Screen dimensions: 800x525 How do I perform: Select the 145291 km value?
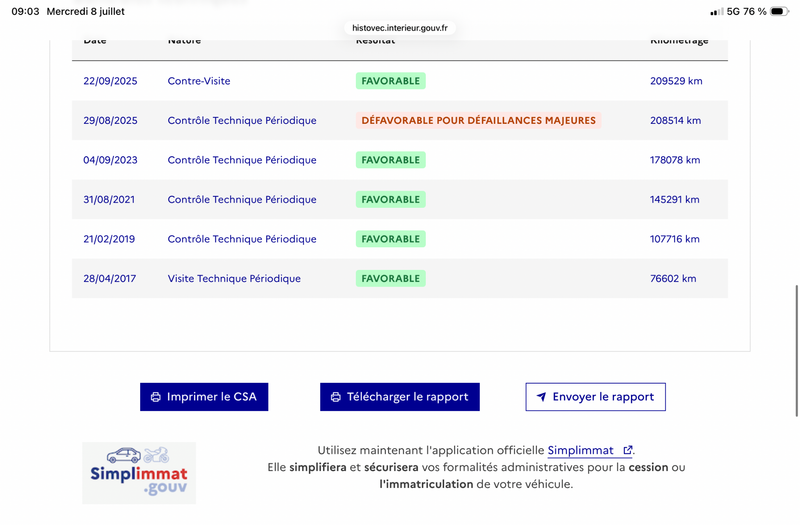(x=674, y=199)
